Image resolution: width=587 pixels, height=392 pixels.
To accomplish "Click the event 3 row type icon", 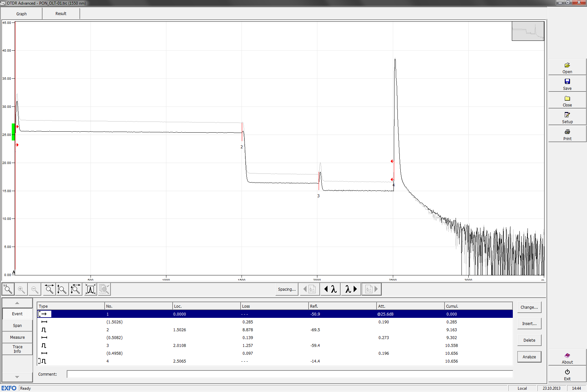I will coord(44,346).
